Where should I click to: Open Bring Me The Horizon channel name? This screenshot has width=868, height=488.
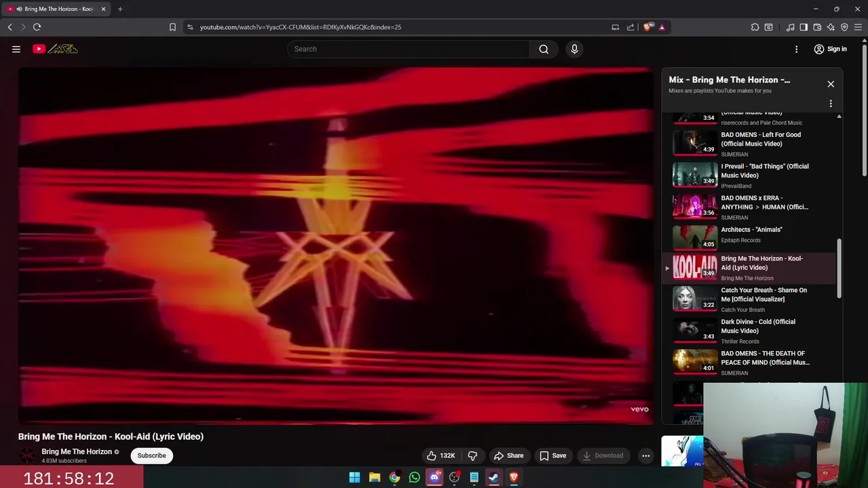point(77,451)
